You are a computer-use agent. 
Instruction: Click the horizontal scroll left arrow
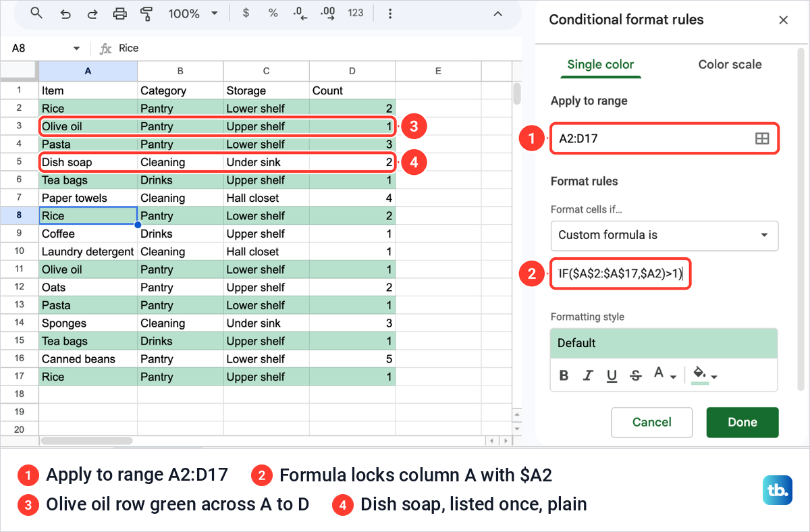pos(491,441)
